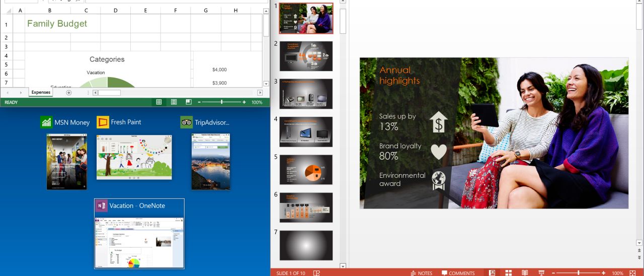Select the Expenses sheet tab
This screenshot has height=276, width=644.
tap(41, 93)
